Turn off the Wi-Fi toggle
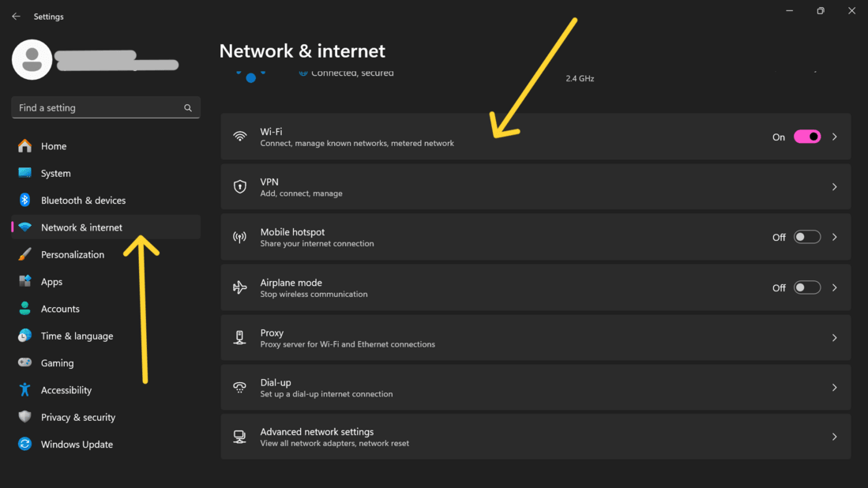The image size is (868, 488). coord(807,137)
